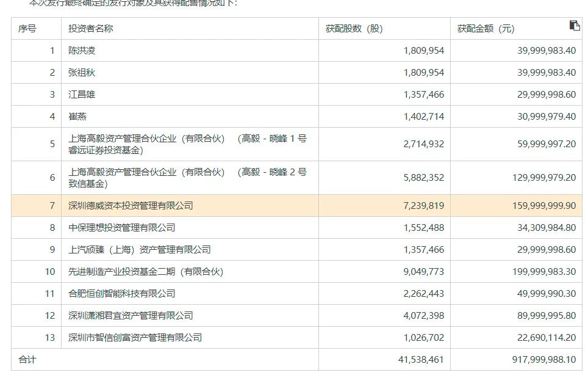Click shares value 1,552,488

[423, 228]
